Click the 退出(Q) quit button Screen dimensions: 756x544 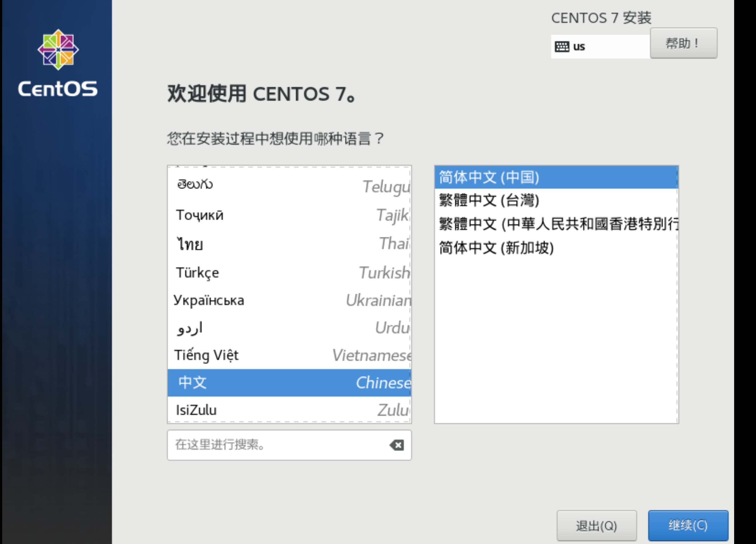point(596,526)
